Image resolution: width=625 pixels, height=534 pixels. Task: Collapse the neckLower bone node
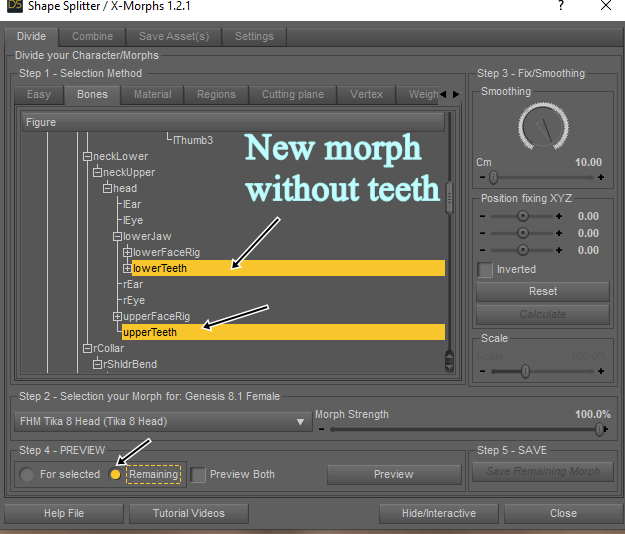click(x=87, y=157)
